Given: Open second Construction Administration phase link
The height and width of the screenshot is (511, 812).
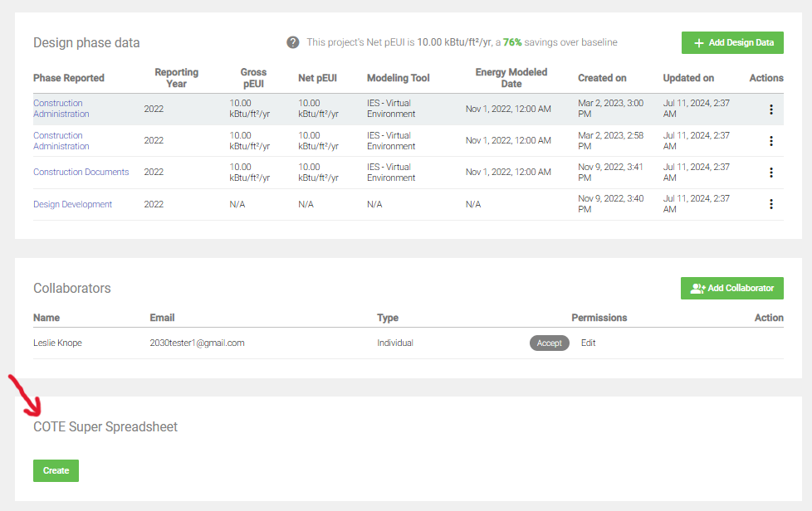Looking at the screenshot, I should (61, 141).
